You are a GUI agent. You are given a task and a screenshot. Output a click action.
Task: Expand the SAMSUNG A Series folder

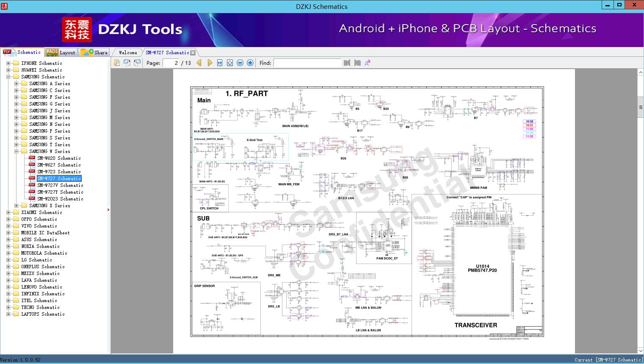pos(16,83)
